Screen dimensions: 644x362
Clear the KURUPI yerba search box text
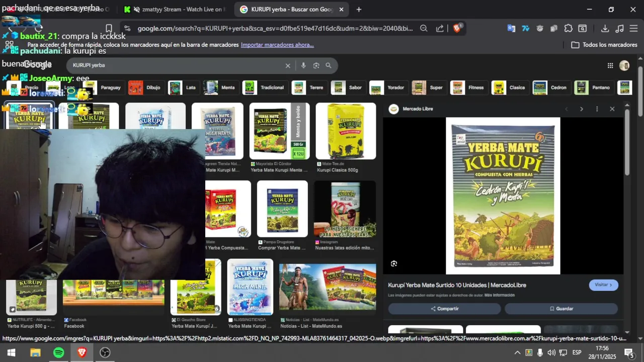coord(288,65)
